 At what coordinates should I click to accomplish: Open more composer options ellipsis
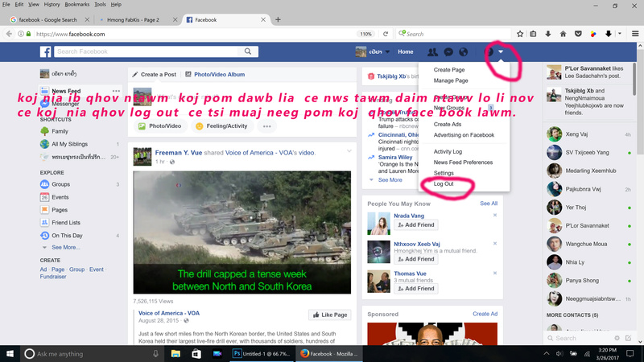coord(267,126)
